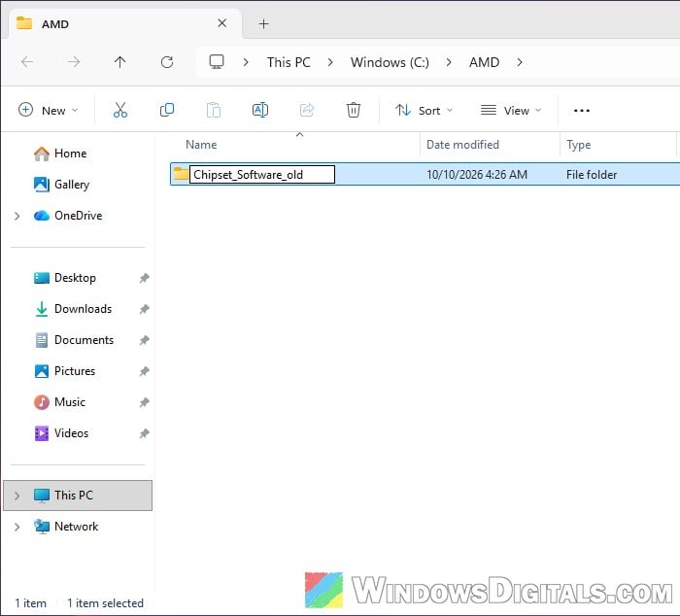Viewport: 680px width, 616px height.
Task: Sort by Date modified column header
Action: click(x=462, y=145)
